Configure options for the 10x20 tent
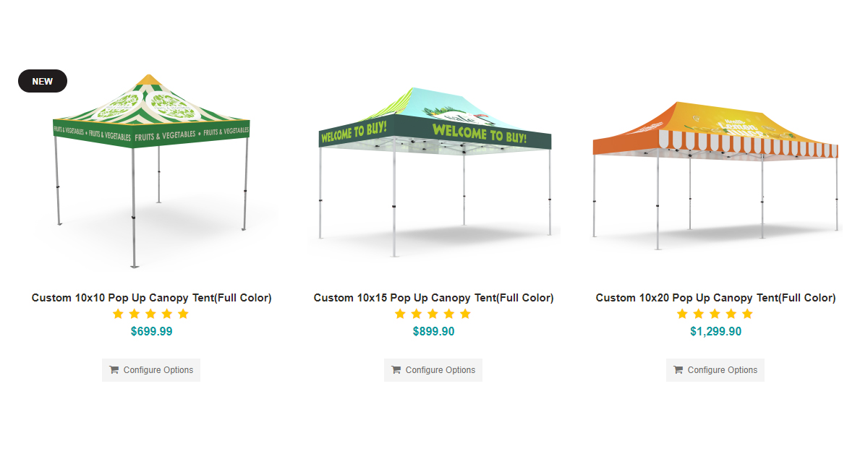Viewport: 868px width, 454px height. tap(715, 369)
